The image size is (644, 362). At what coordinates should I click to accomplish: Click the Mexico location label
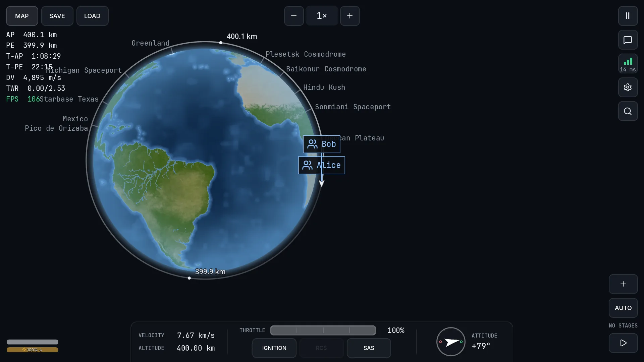coord(75,119)
